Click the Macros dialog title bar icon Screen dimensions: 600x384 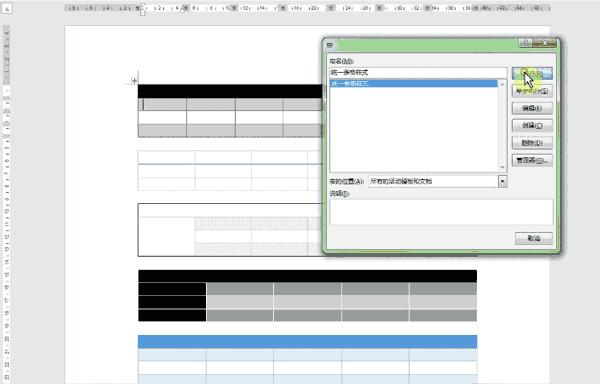pos(330,45)
